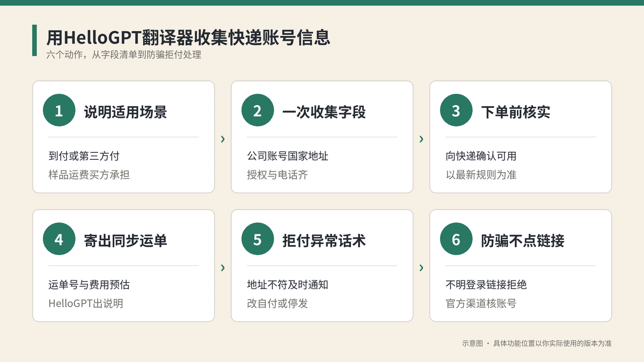Viewport: 644px width, 362px height.
Task: Click the number 6 circle badge
Action: (x=456, y=240)
